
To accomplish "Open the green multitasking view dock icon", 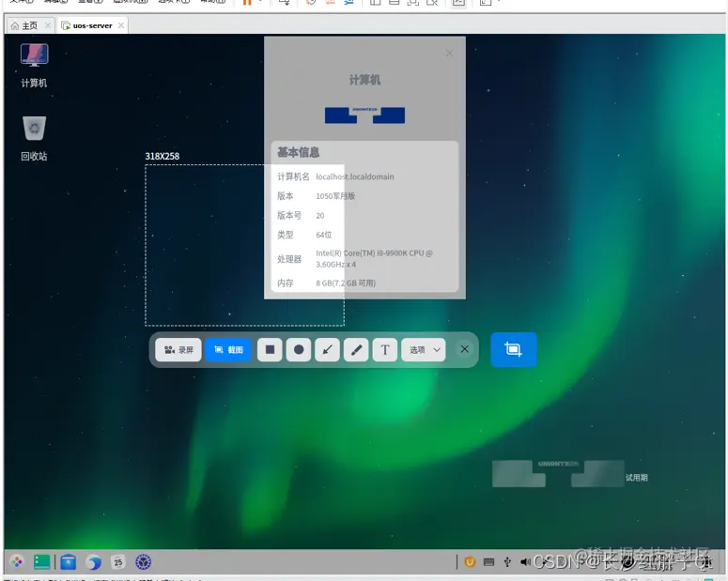I will click(41, 562).
